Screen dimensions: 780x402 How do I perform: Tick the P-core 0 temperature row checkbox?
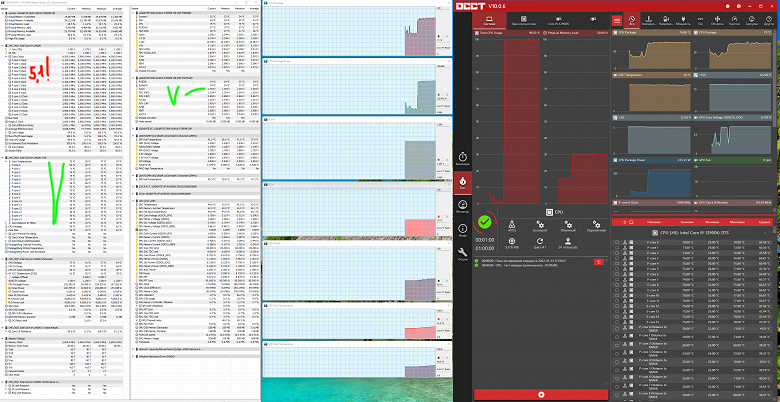point(617,242)
